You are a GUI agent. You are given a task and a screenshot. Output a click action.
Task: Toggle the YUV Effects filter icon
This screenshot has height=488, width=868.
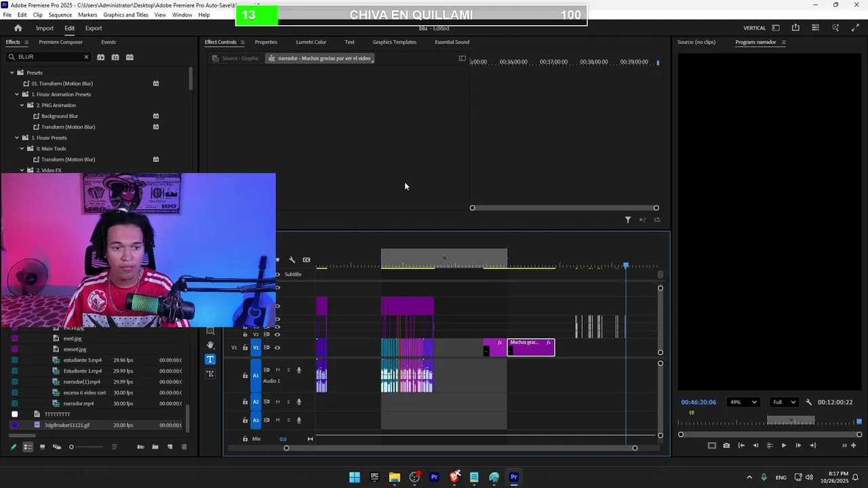[x=130, y=57]
